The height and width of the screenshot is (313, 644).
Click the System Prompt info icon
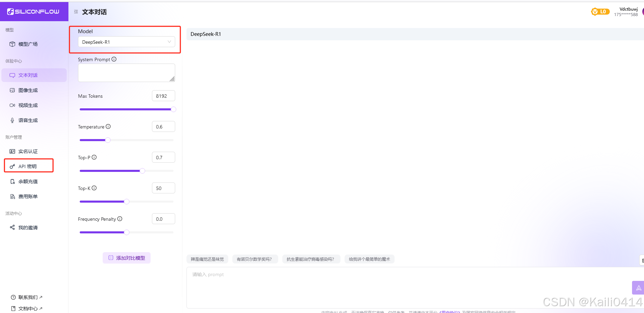pos(114,59)
